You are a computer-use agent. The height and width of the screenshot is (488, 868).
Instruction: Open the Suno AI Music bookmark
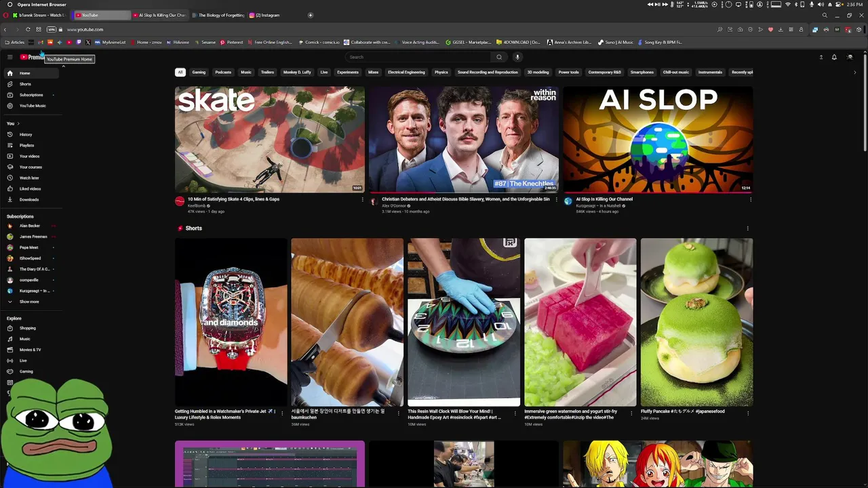pyautogui.click(x=616, y=42)
